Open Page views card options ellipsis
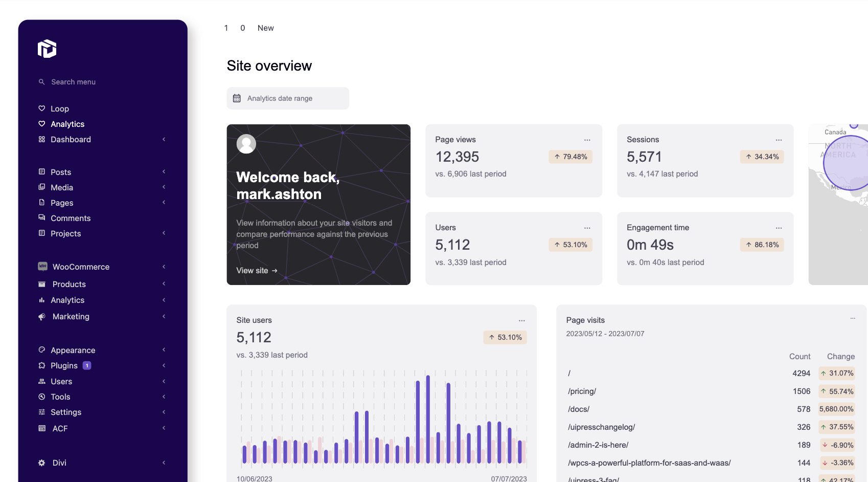The image size is (868, 482). click(x=587, y=140)
